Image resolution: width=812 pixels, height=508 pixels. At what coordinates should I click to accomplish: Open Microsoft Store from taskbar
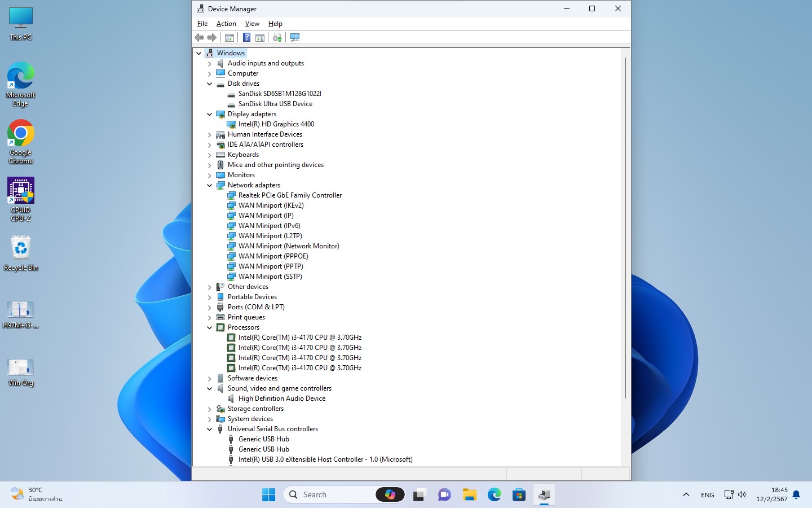[519, 495]
